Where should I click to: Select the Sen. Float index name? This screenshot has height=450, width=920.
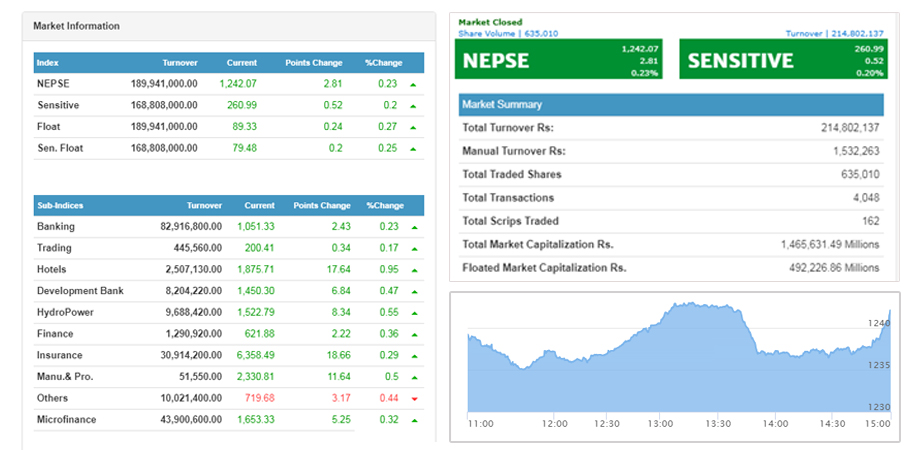[60, 148]
